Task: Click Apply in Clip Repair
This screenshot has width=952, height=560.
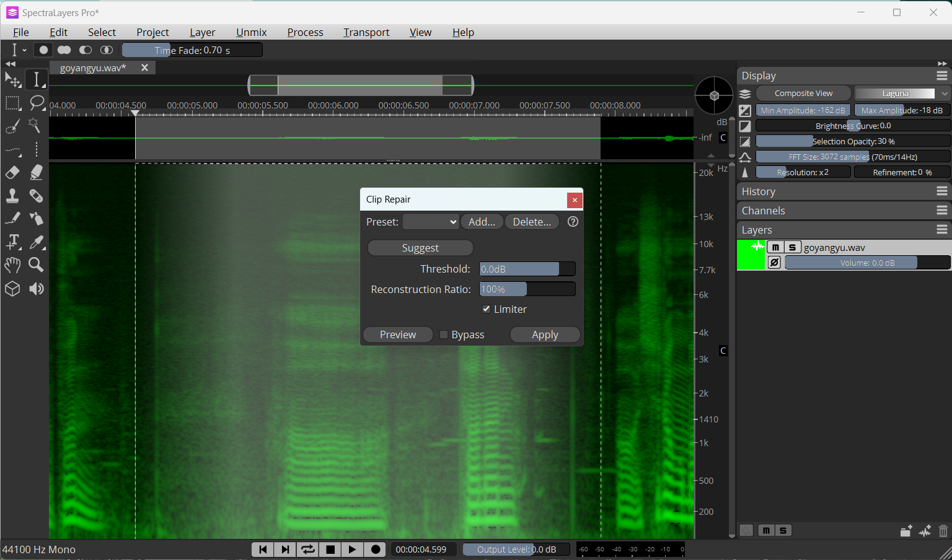Action: point(545,335)
